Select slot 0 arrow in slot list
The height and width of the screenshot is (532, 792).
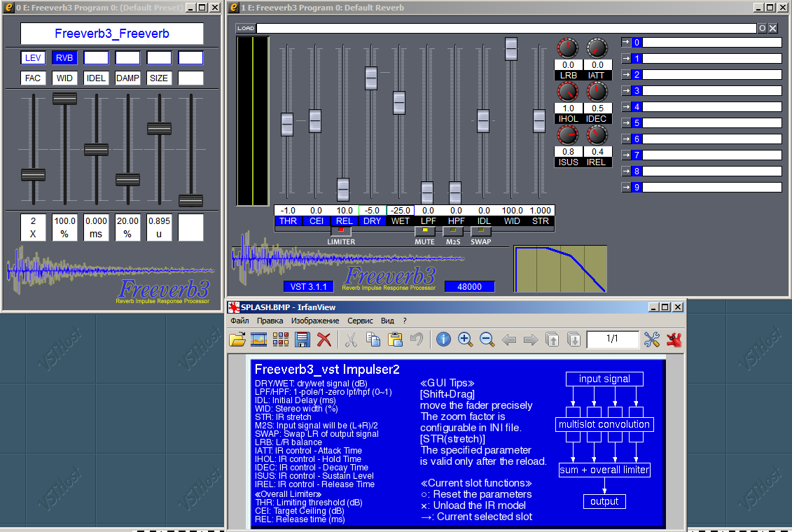[x=626, y=43]
